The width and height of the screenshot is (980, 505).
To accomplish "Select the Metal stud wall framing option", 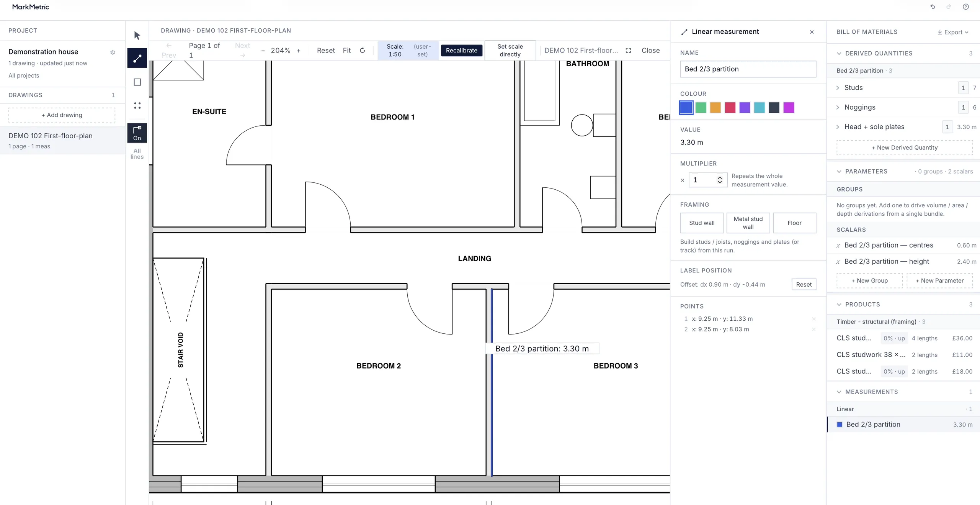I will (x=748, y=223).
